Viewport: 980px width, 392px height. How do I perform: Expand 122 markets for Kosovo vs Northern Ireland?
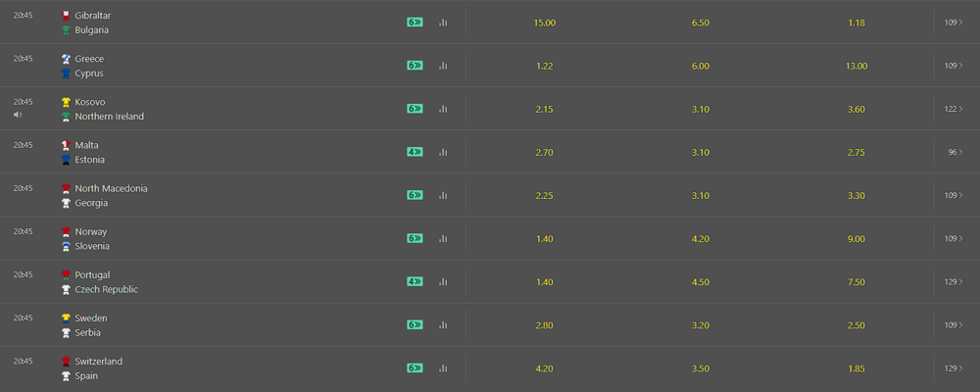pos(954,109)
